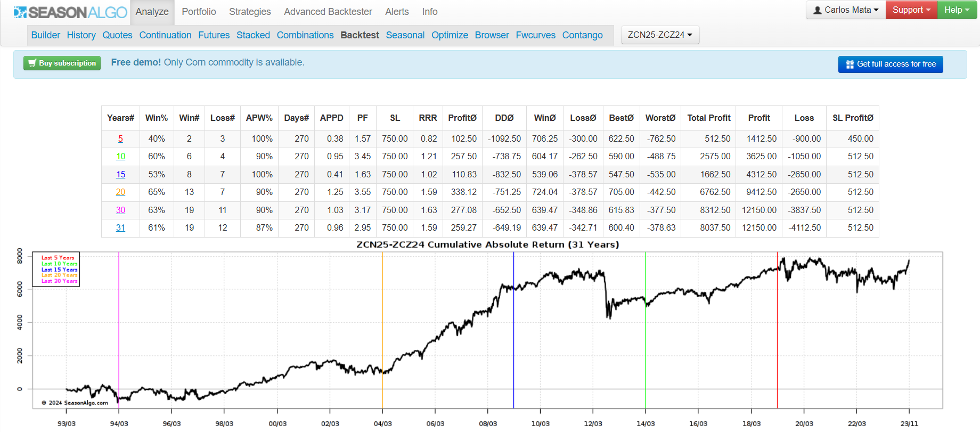Open the Futures sub-tab

[x=214, y=35]
